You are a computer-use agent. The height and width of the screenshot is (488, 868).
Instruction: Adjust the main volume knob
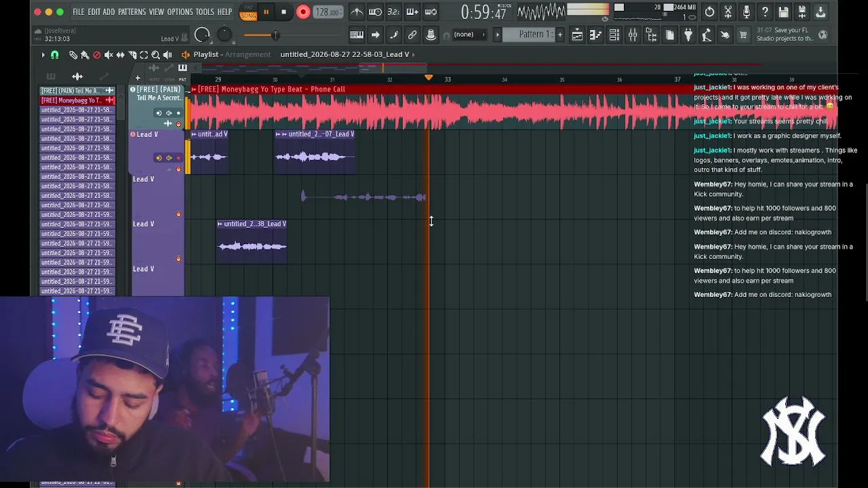click(x=202, y=35)
